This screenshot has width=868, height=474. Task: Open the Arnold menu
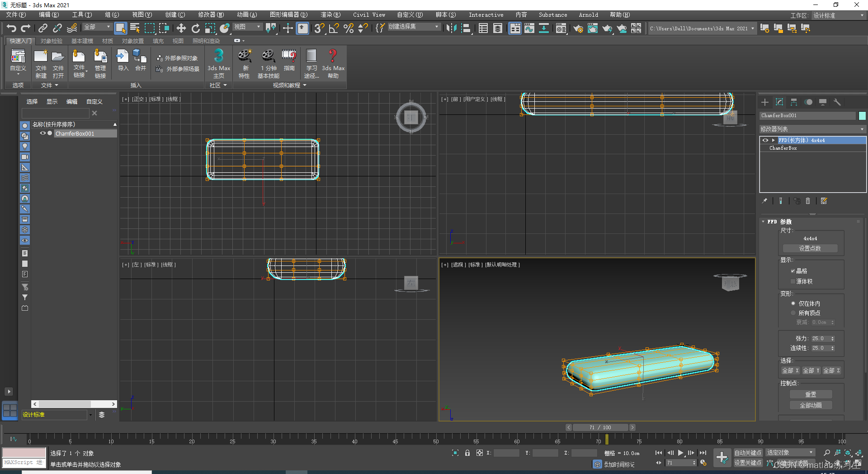point(588,14)
